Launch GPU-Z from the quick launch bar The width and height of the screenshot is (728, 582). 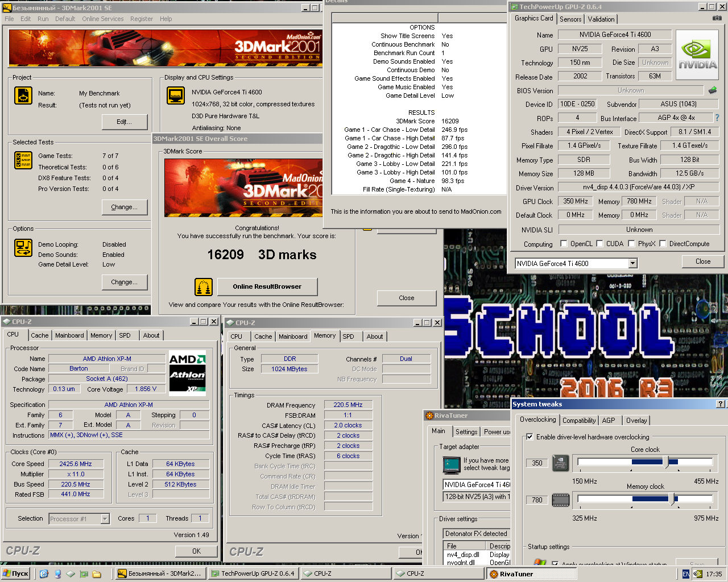click(84, 573)
